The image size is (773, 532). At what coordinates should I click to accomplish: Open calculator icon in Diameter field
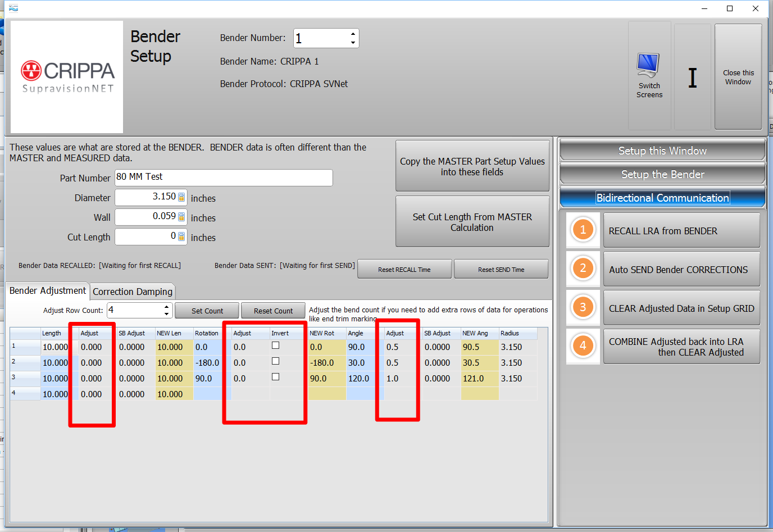[181, 197]
